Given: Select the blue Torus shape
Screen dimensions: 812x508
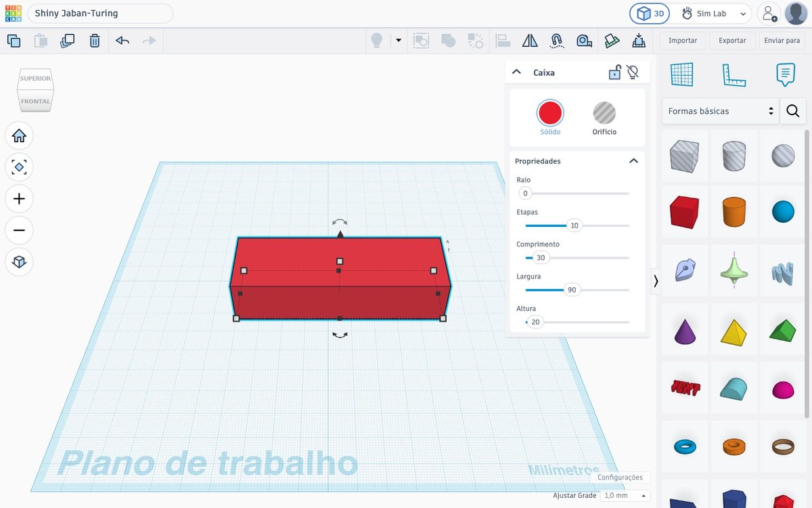Looking at the screenshot, I should coord(684,446).
